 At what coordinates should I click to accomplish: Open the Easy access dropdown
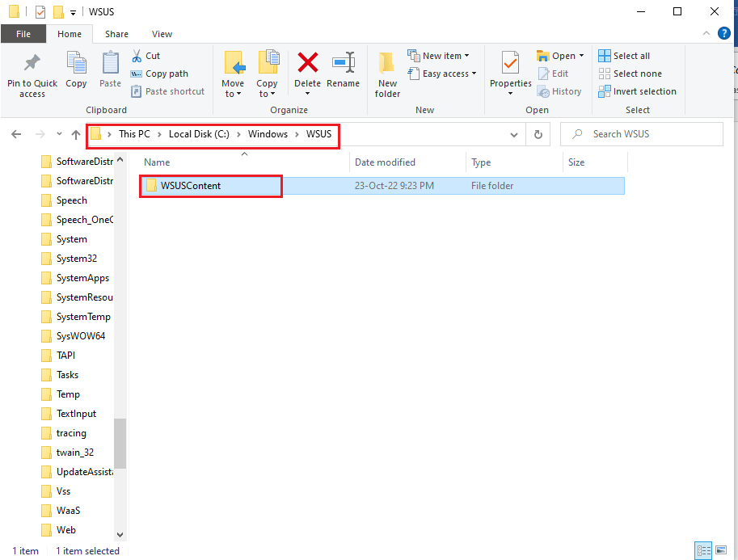pyautogui.click(x=442, y=74)
